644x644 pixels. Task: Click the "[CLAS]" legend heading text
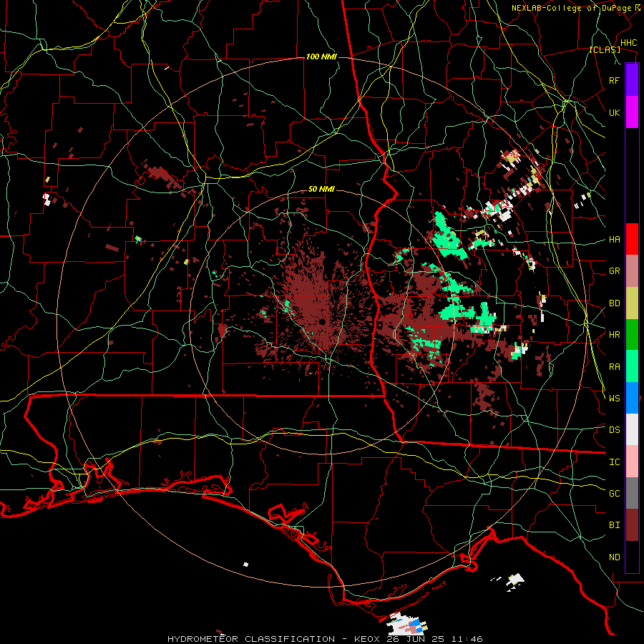(605, 50)
